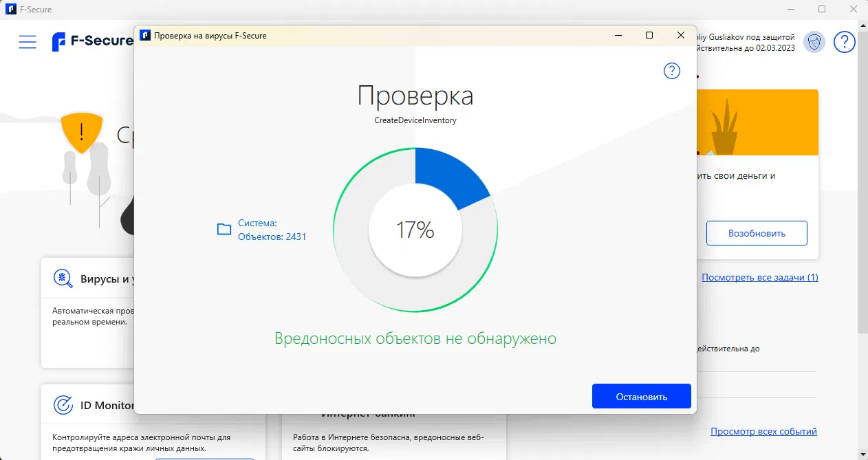Image resolution: width=868 pixels, height=460 pixels.
Task: Click the yellow warning shield icon
Action: tap(82, 131)
